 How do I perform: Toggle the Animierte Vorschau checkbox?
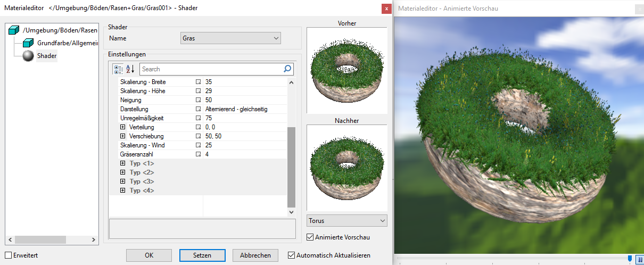310,237
